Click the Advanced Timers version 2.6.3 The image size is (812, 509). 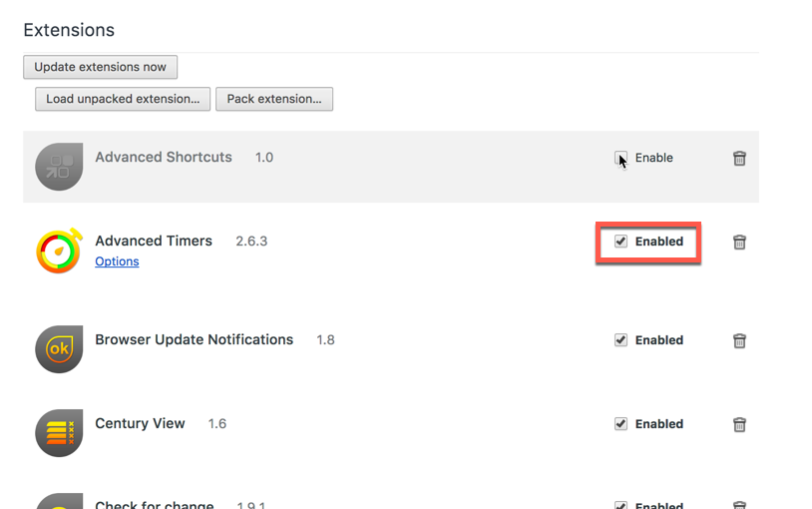(x=251, y=242)
